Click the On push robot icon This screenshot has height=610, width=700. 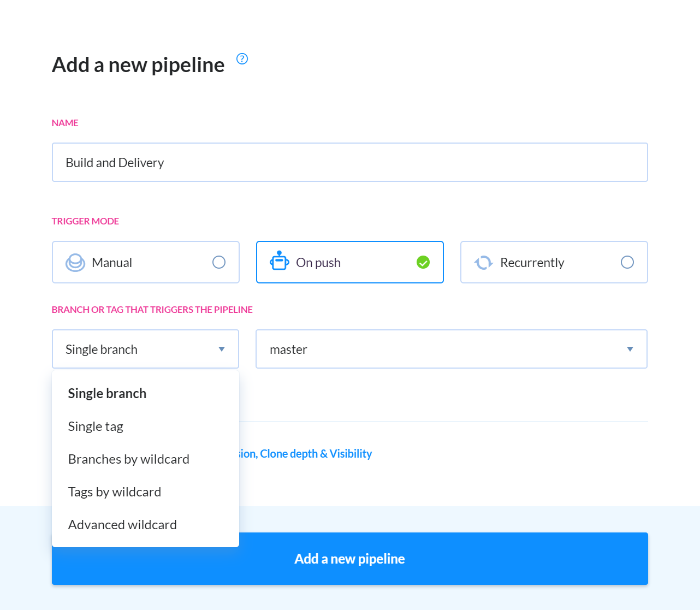point(280,261)
